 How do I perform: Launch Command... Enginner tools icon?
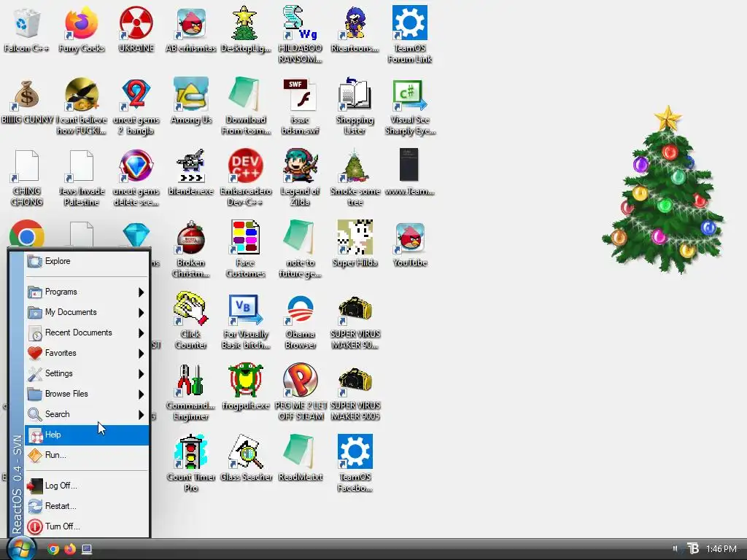click(x=190, y=380)
